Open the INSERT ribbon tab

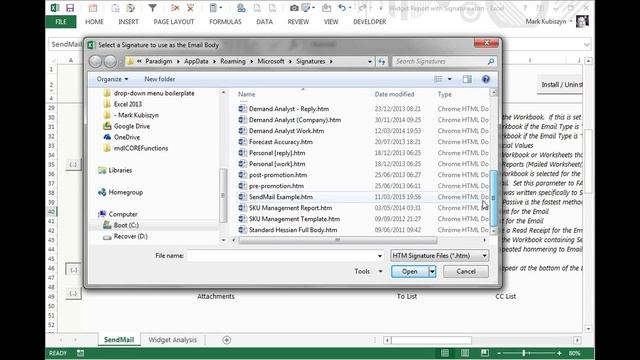[129, 22]
